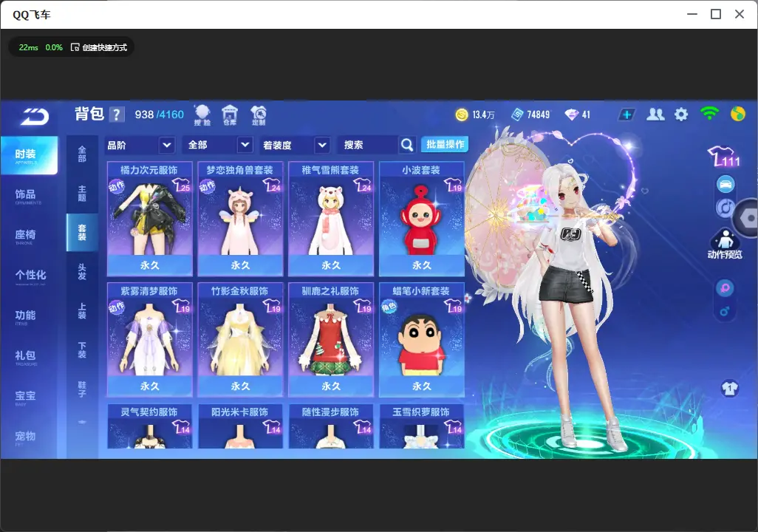Open the 仓库 warehouse icon
The image size is (758, 532).
pos(230,115)
